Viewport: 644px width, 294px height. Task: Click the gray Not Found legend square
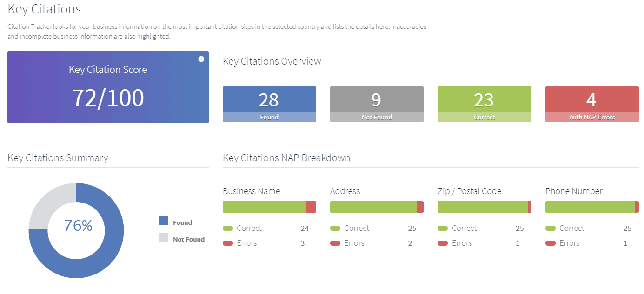click(164, 238)
